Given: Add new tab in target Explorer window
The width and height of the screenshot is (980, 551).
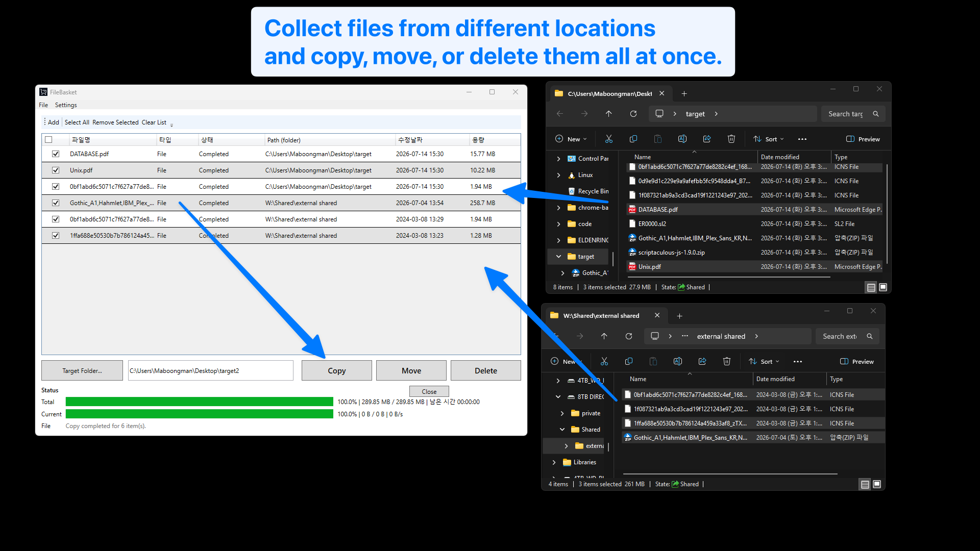Looking at the screenshot, I should (684, 93).
